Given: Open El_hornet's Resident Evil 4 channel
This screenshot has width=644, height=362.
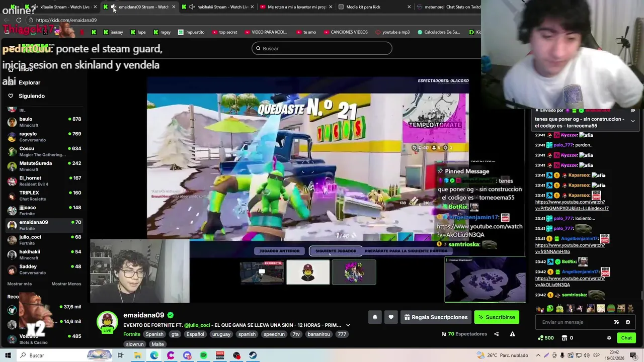Looking at the screenshot, I should 44,181.
